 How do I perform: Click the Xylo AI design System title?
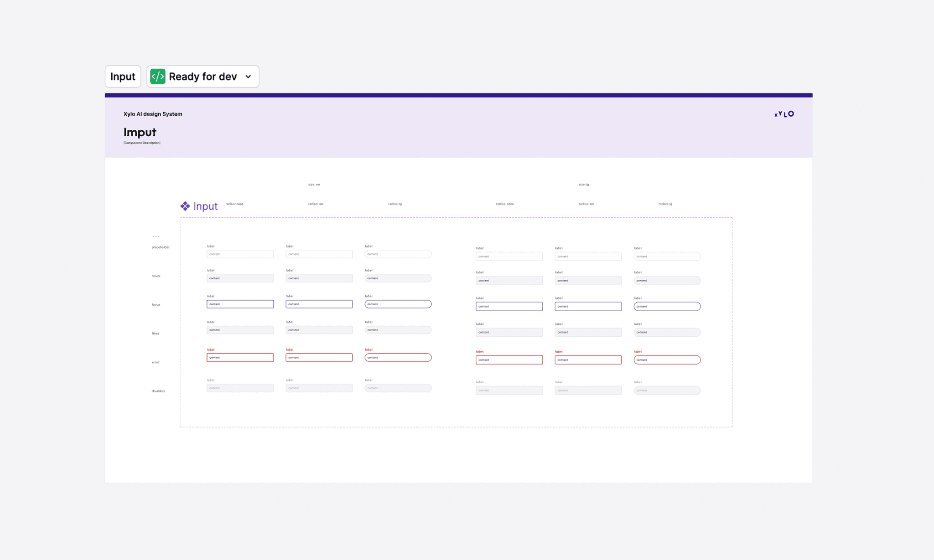coord(153,114)
